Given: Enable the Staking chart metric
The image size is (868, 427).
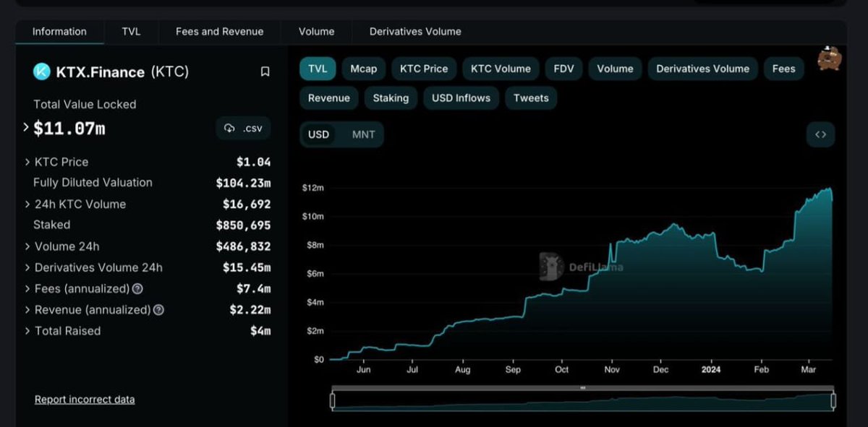Looking at the screenshot, I should point(391,98).
